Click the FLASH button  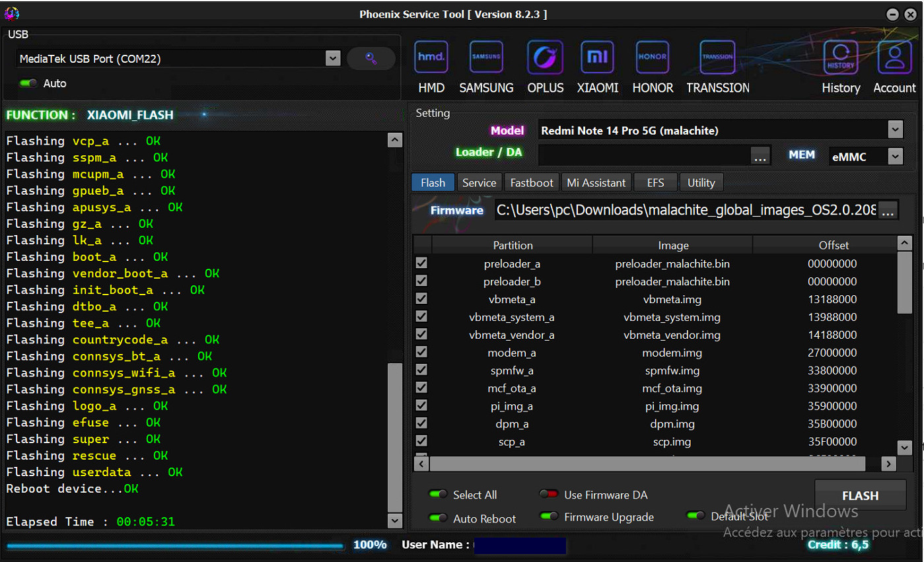click(x=860, y=496)
